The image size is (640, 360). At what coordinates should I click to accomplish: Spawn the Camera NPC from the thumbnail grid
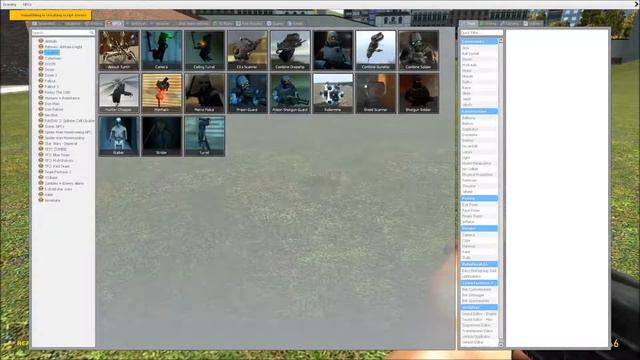pos(162,51)
